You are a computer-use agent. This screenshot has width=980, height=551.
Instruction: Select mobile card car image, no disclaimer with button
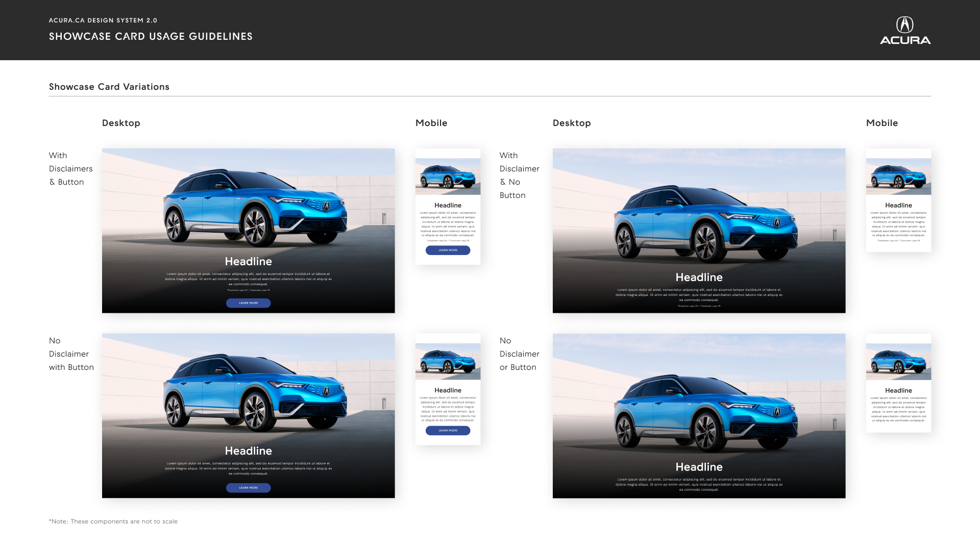[448, 362]
